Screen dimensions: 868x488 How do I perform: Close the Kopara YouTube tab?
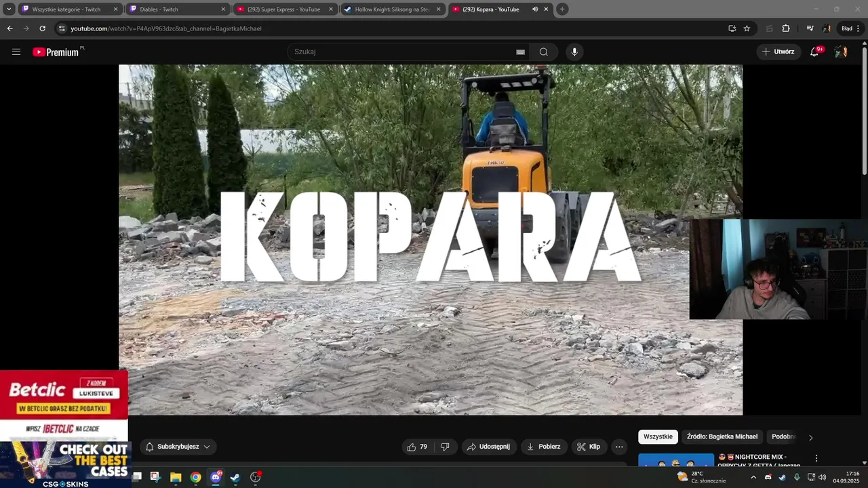[546, 9]
